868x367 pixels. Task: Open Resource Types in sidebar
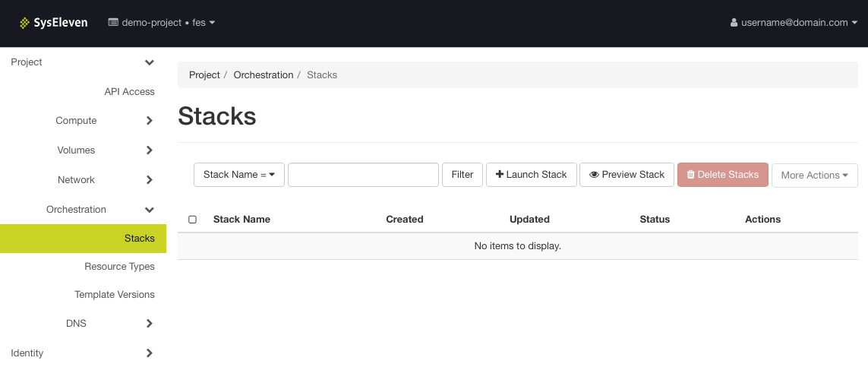(x=119, y=266)
